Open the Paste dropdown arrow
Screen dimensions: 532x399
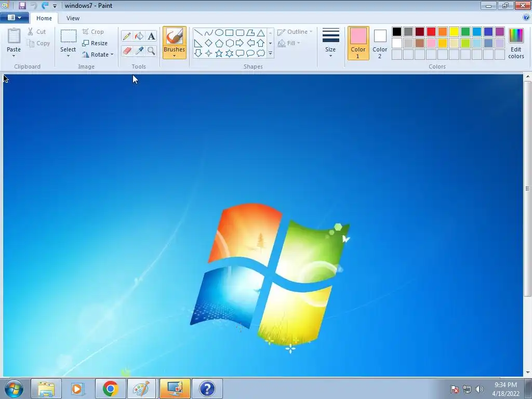click(14, 56)
